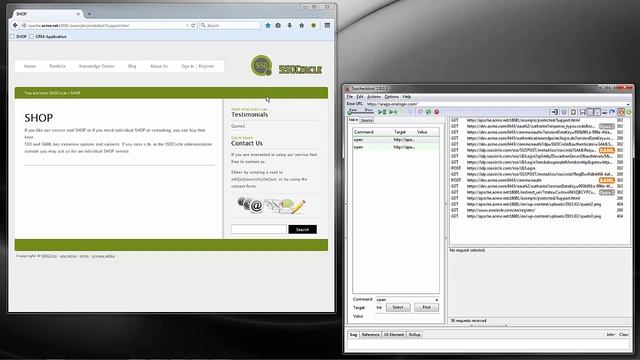Screen dimensions: 640x360
Task: Open Help menu in IDE window
Action: [x=407, y=97]
